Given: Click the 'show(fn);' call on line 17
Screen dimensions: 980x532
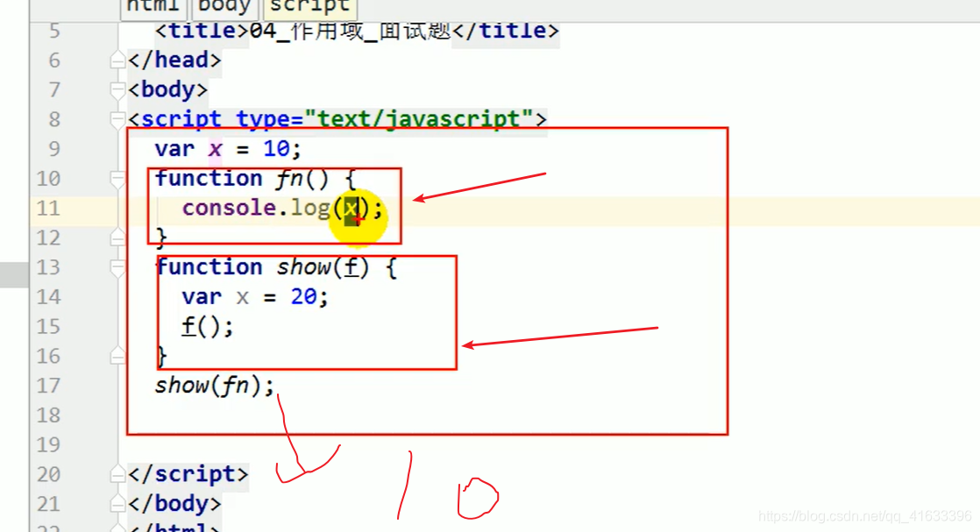Looking at the screenshot, I should [215, 386].
